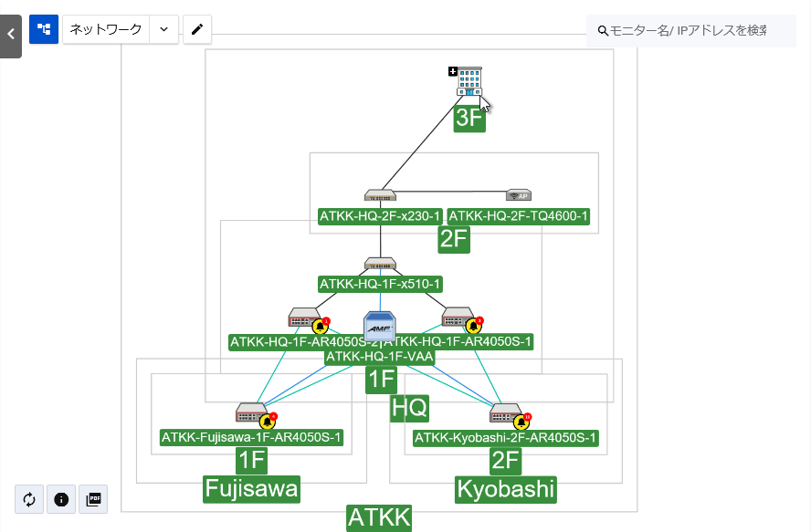This screenshot has width=811, height=532.
Task: Click the Kyobashi area label
Action: tap(505, 490)
